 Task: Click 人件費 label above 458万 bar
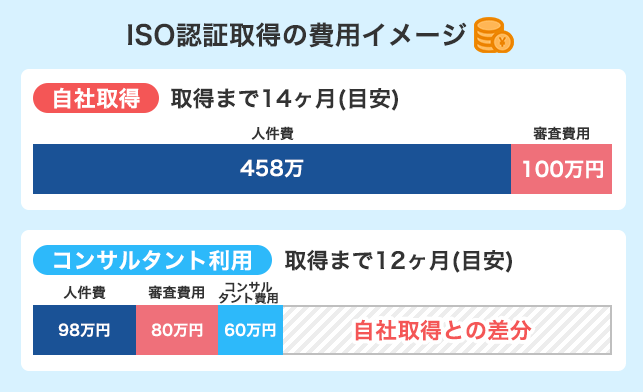(272, 134)
